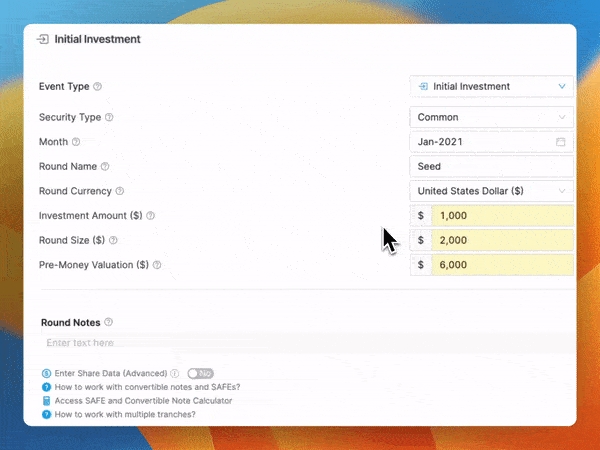
Task: Expand the Security Type dropdown showing Common
Action: coord(492,118)
